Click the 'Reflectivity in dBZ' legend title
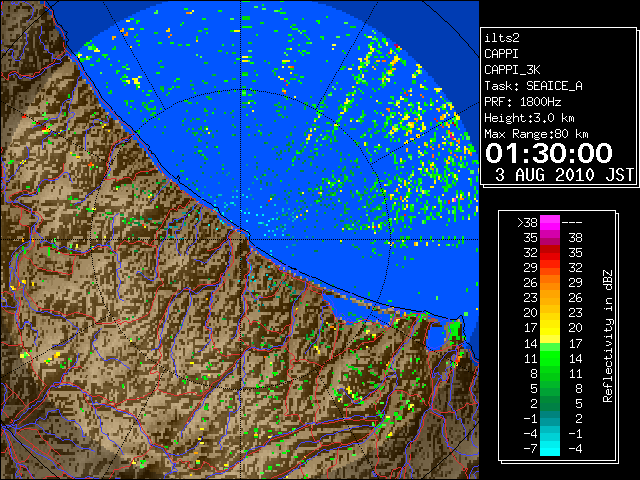Screen dimensions: 640x480 pyautogui.click(x=608, y=336)
